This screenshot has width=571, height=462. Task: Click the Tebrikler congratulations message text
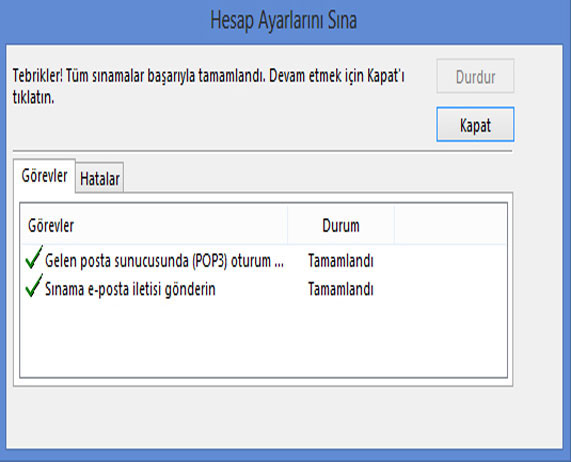click(208, 87)
